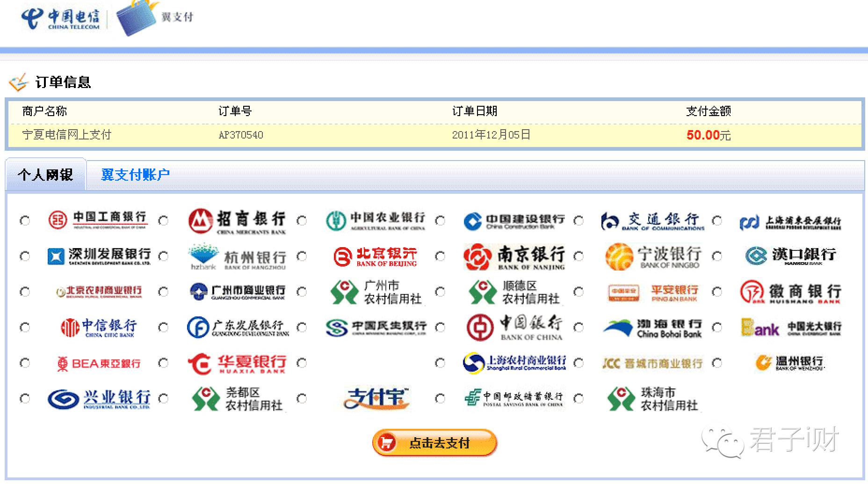Viewport: 868px width, 484px height.
Task: Select the 中国建设银行 logo
Action: click(x=514, y=220)
